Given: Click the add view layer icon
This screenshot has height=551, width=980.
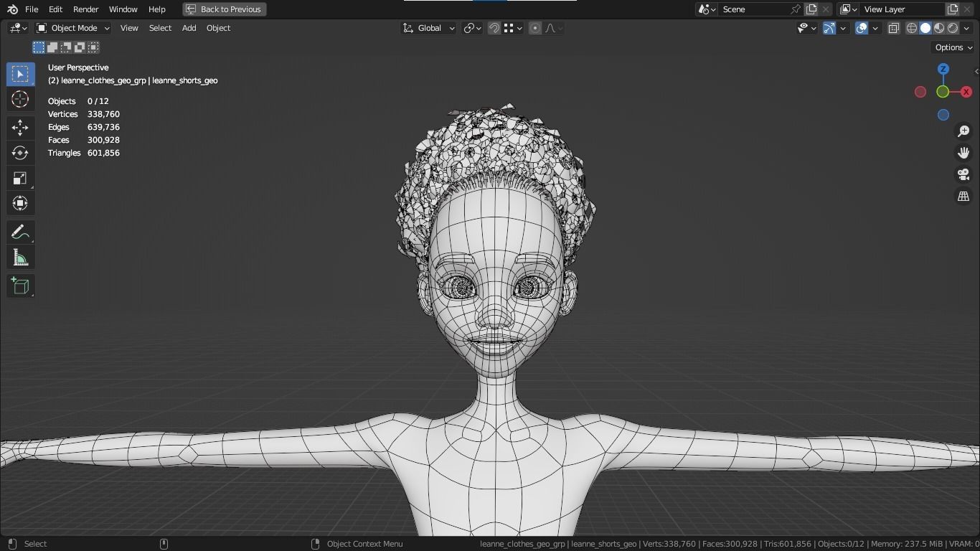Looking at the screenshot, I should pos(953,9).
